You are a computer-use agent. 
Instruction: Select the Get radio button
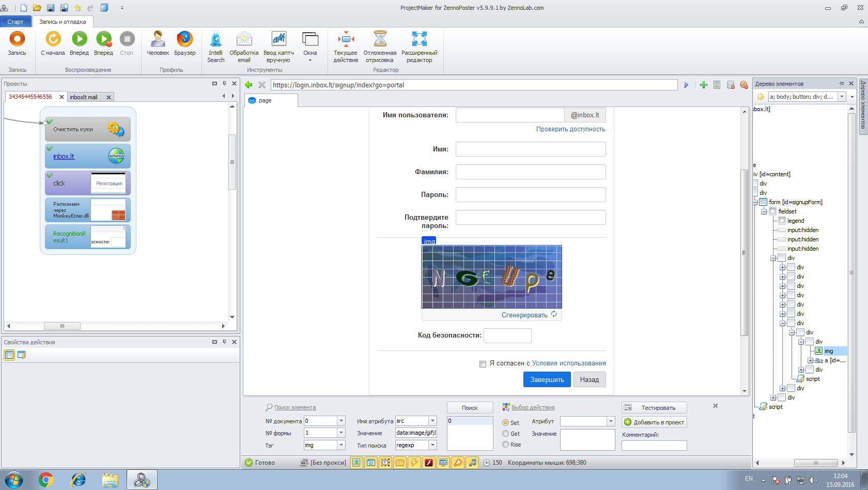point(506,434)
